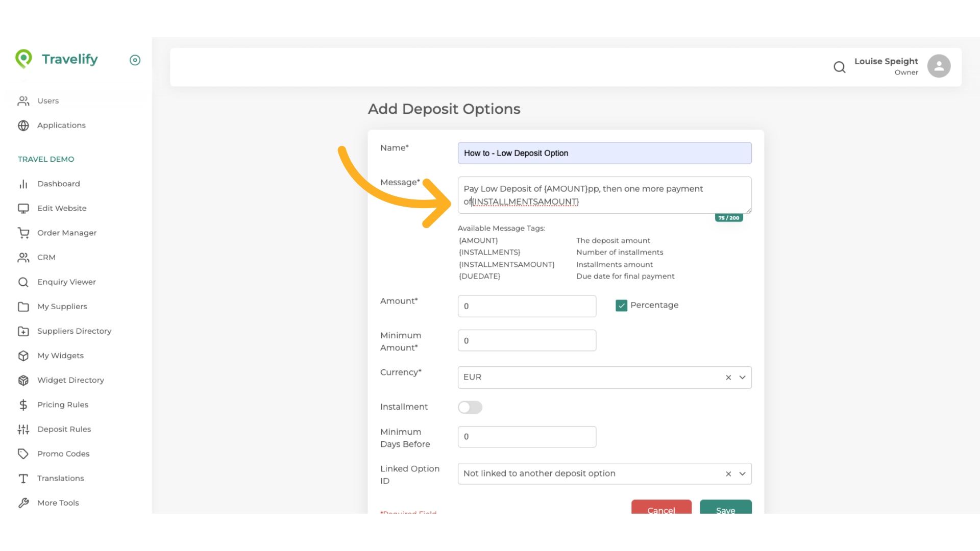This screenshot has width=980, height=551.
Task: Open Enquiry Viewer menu item
Action: point(66,282)
